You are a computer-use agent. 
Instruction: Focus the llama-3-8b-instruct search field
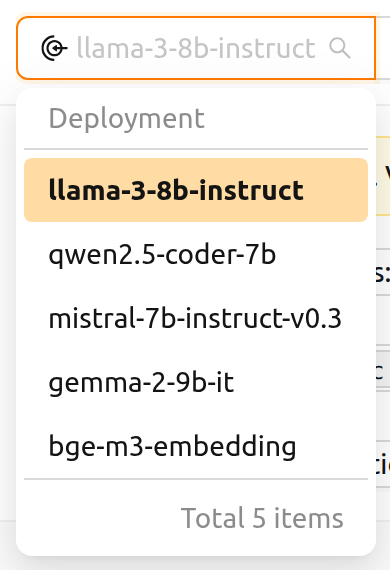(x=196, y=48)
